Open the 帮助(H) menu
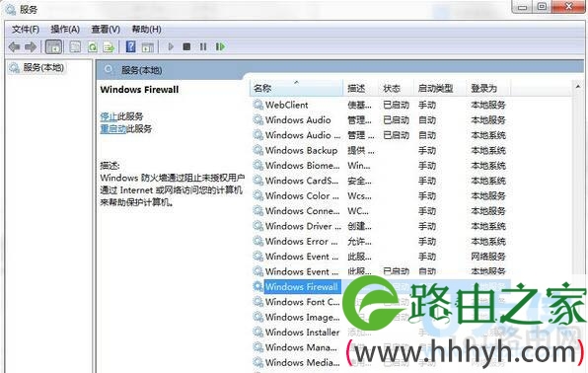588x373 pixels. click(x=146, y=30)
